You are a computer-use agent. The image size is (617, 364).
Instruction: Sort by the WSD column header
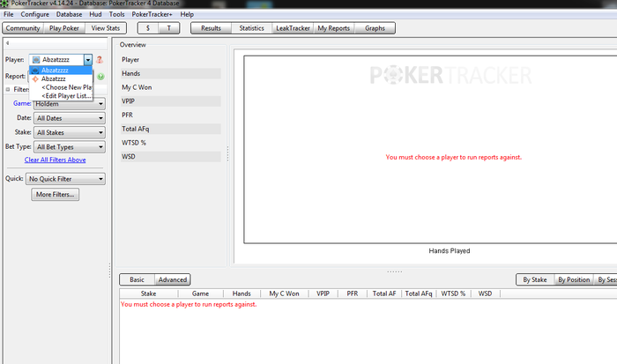point(485,293)
